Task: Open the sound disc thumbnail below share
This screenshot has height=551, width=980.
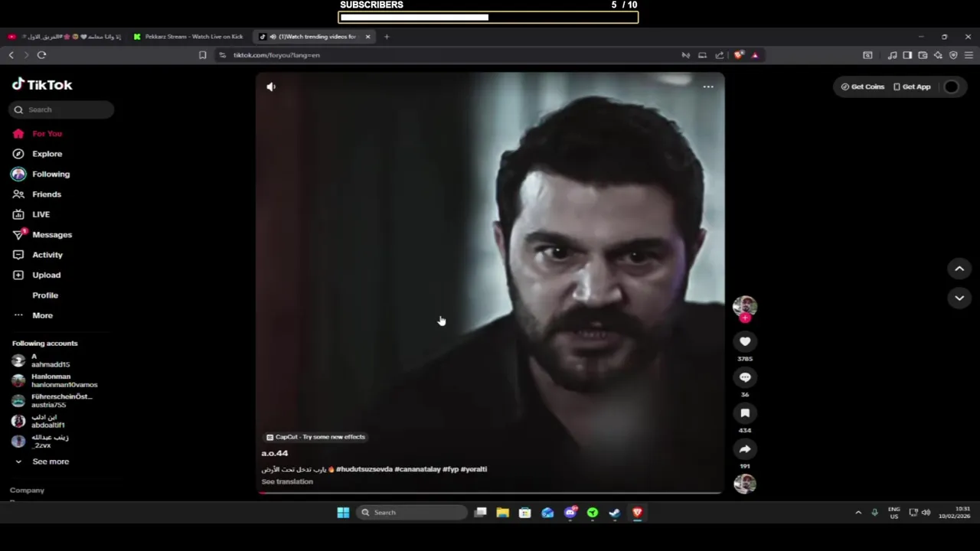Action: tap(745, 484)
